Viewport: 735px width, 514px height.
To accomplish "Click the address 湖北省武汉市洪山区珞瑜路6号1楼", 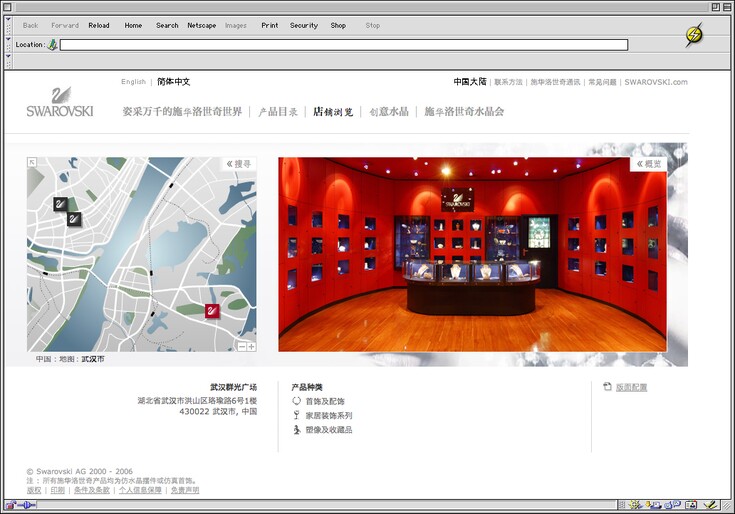I will [x=197, y=401].
